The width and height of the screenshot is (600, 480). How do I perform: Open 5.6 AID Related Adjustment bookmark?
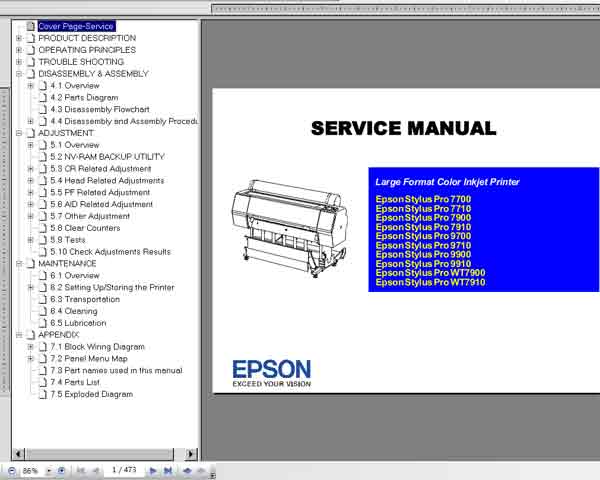pos(101,204)
